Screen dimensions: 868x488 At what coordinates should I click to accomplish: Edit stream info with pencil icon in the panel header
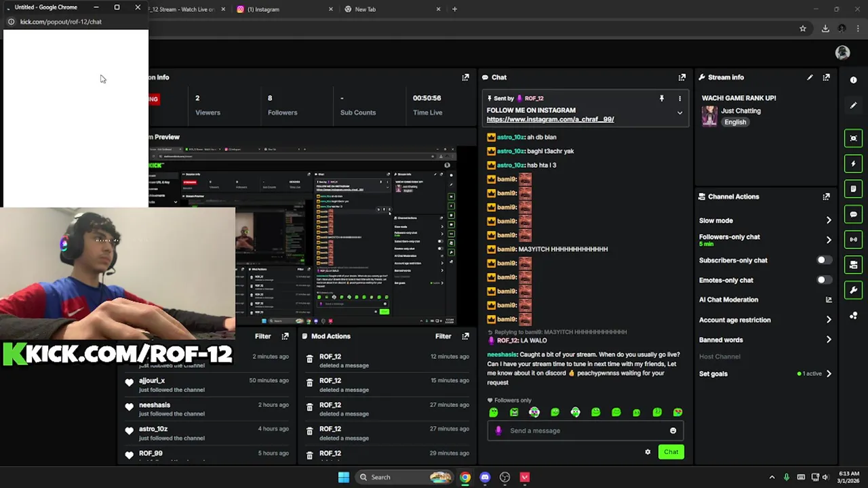click(810, 77)
